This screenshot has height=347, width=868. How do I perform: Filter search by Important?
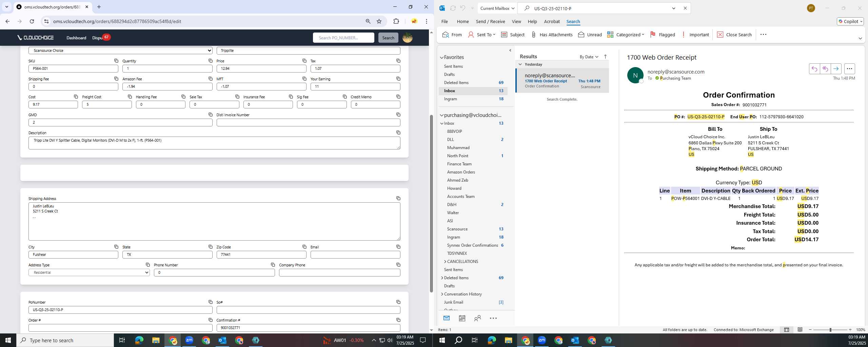tap(695, 35)
